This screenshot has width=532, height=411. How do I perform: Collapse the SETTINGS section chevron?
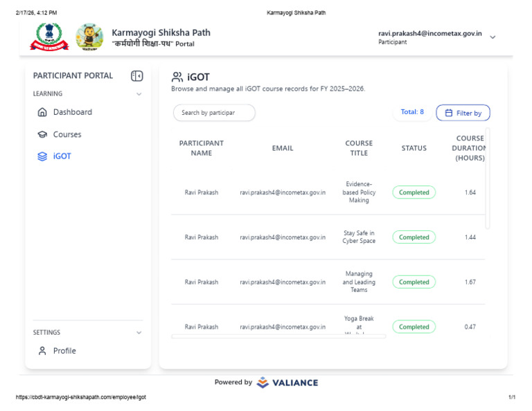pyautogui.click(x=139, y=332)
